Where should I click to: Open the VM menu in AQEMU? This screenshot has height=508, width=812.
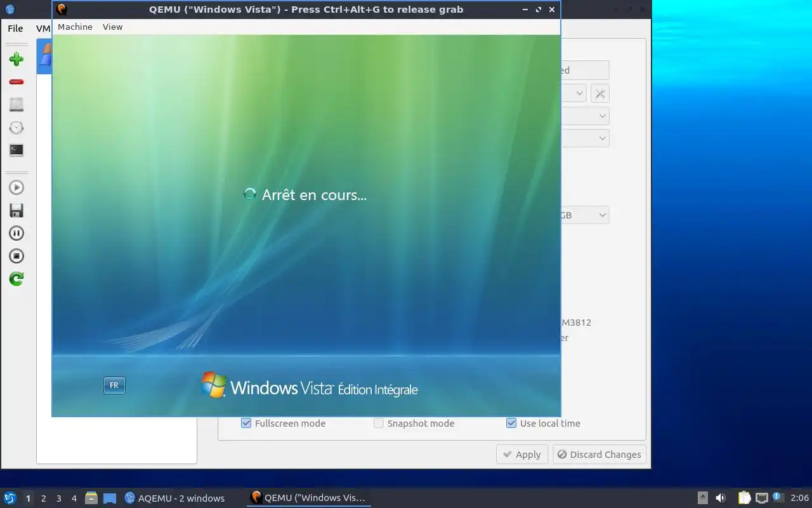(x=43, y=28)
